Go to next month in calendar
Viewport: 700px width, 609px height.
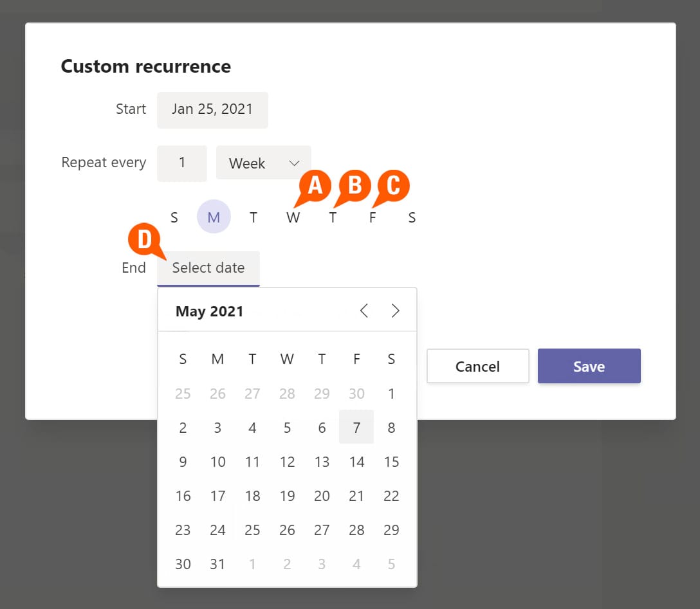[x=395, y=311]
